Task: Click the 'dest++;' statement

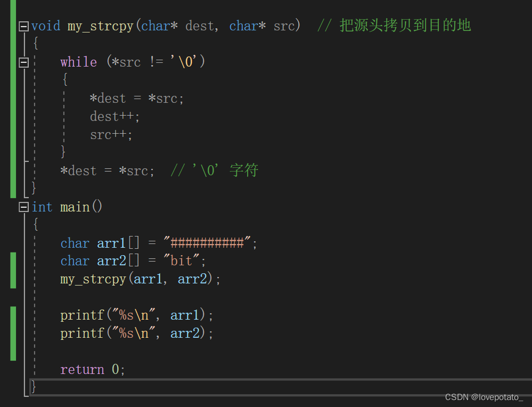Action: click(x=114, y=117)
